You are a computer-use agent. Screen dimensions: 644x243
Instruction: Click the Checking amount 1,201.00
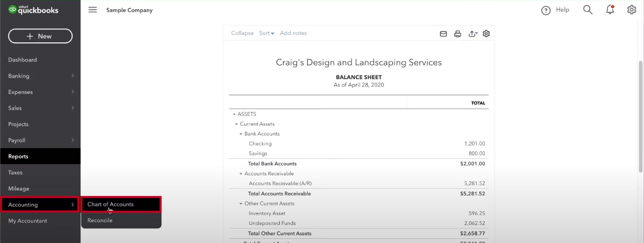click(x=474, y=144)
